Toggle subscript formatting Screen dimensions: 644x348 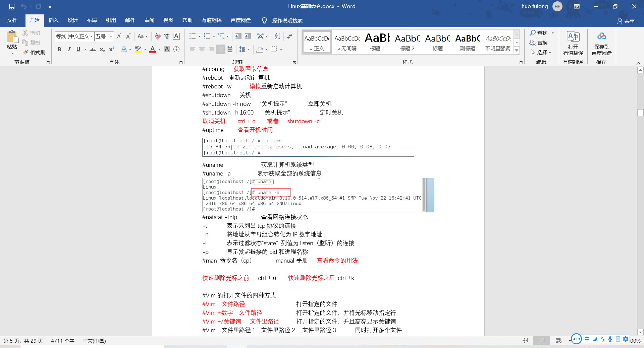(102, 49)
